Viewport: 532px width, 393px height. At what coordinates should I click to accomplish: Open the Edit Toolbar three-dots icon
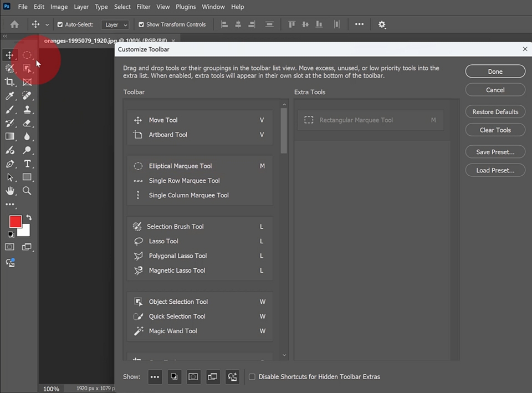coord(10,205)
